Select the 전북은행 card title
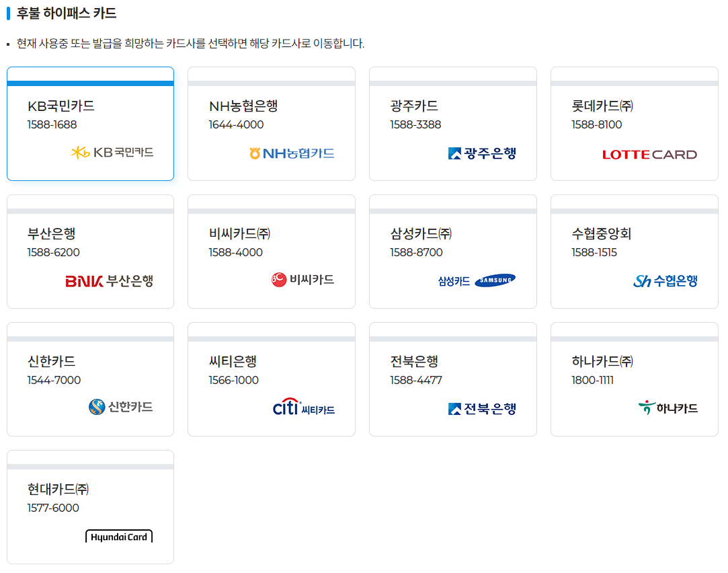The width and height of the screenshot is (728, 573). (x=414, y=361)
